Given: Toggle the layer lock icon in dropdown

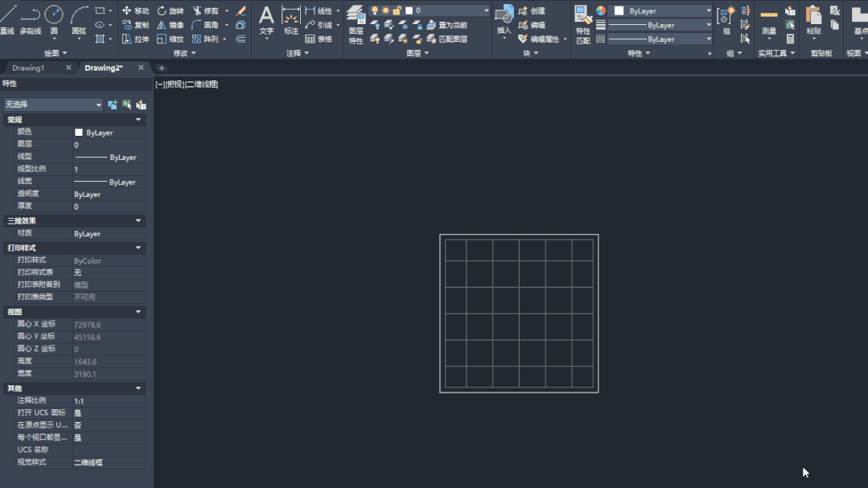Looking at the screenshot, I should click(x=397, y=10).
